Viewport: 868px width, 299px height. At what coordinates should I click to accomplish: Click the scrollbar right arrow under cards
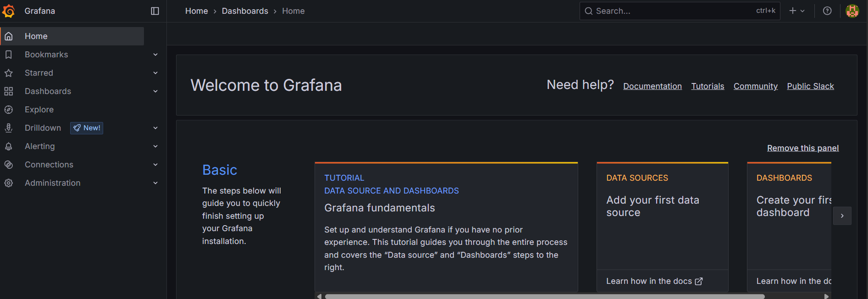[827, 296]
